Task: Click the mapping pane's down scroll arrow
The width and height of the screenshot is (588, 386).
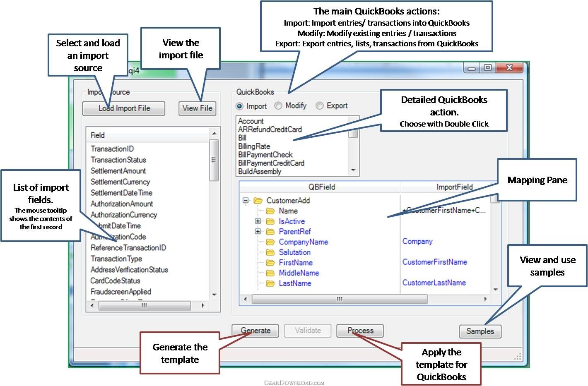Action: click(x=496, y=290)
